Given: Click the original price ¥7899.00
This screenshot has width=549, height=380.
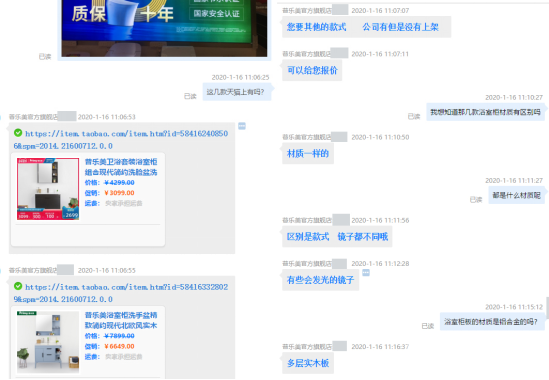Looking at the screenshot, I should (x=119, y=336).
